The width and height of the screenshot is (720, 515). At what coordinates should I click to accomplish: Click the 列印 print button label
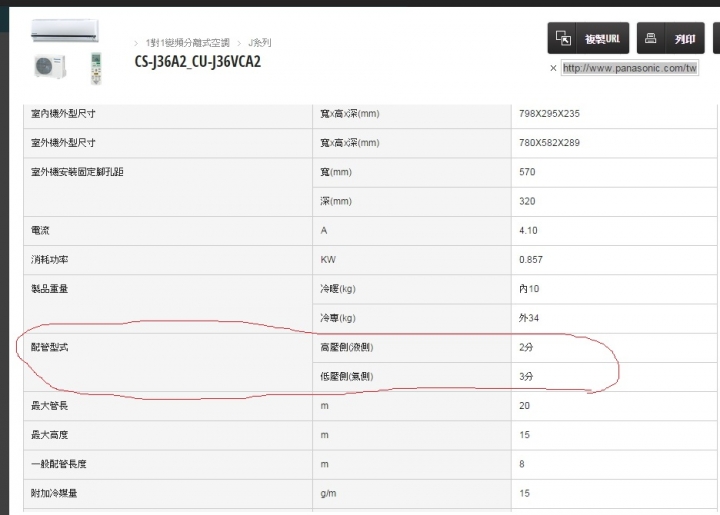(684, 39)
